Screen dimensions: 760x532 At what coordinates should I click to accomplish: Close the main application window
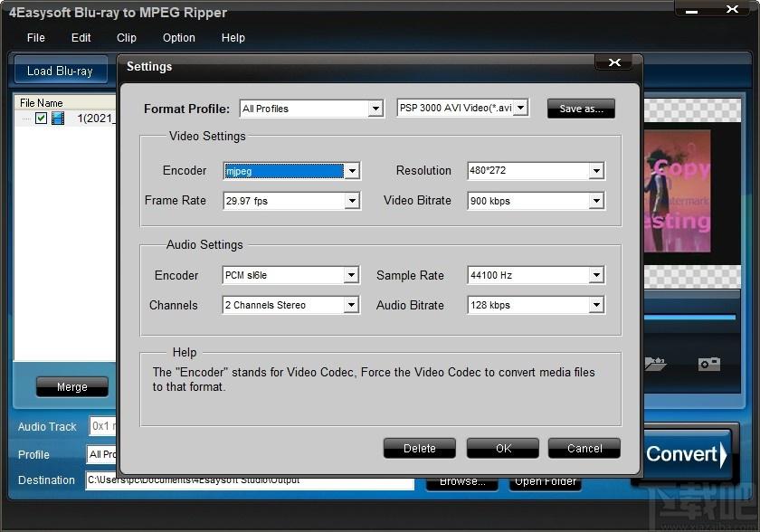(732, 9)
